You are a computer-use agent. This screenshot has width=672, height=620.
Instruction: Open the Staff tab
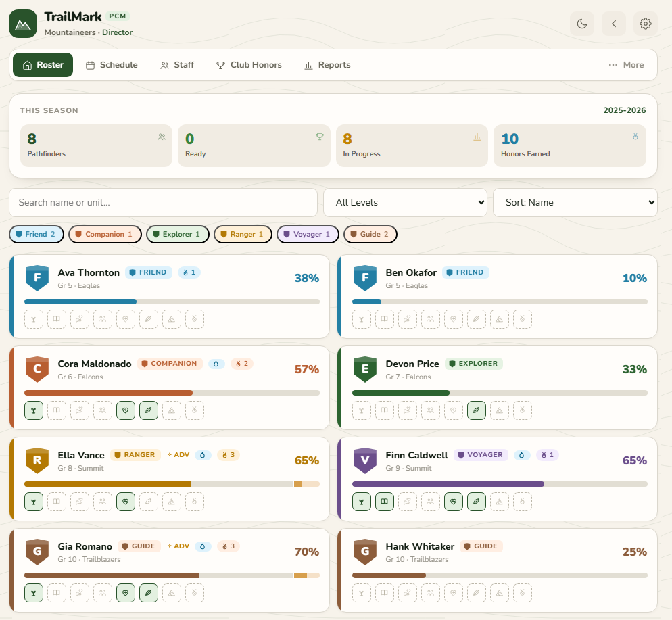(x=177, y=65)
